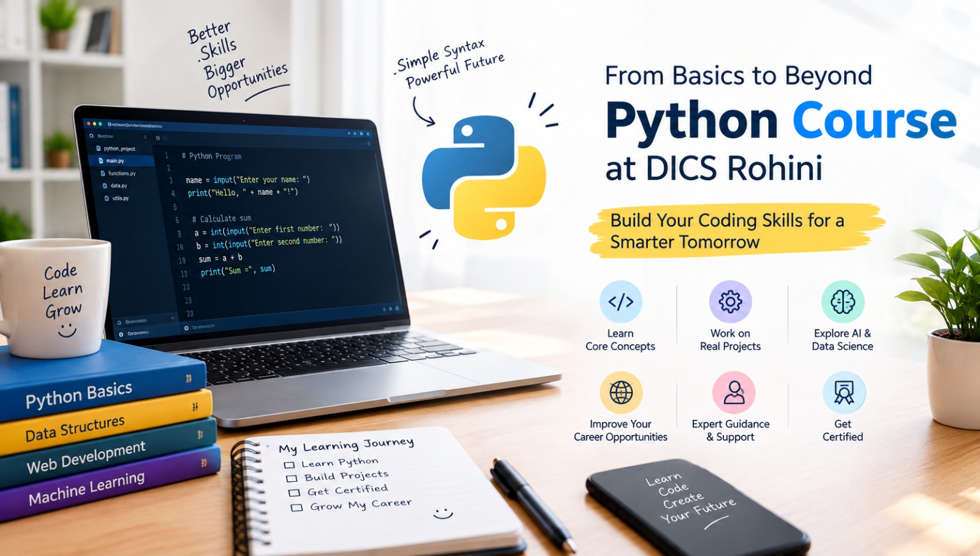Tick the Get Certified checkbox in the notebook
This screenshot has width=980, height=556.
(x=295, y=493)
